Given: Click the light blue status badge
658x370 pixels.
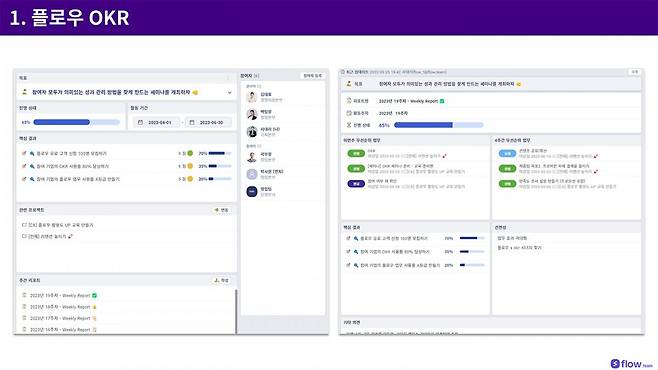Looking at the screenshot, I should click(x=507, y=154).
